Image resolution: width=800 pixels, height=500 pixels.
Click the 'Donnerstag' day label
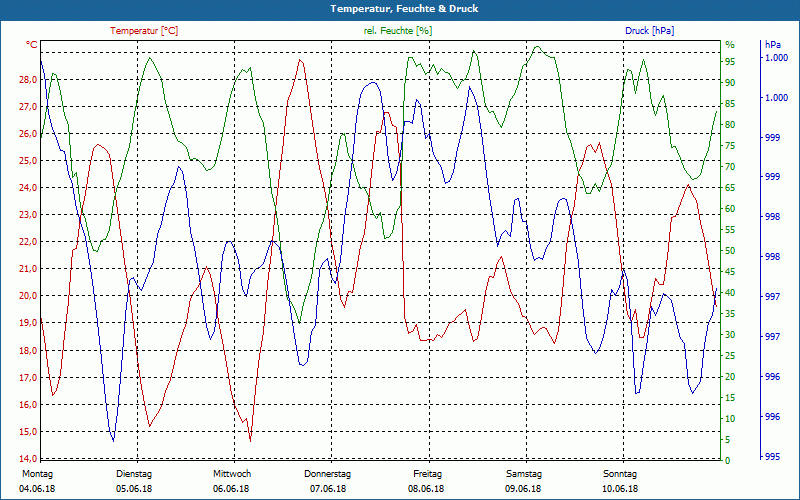coord(328,474)
